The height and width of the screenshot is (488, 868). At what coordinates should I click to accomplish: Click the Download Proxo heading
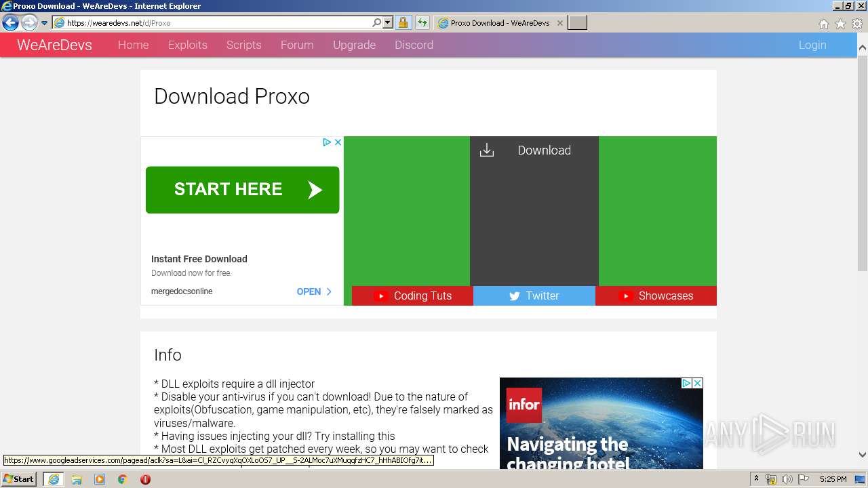pyautogui.click(x=232, y=96)
